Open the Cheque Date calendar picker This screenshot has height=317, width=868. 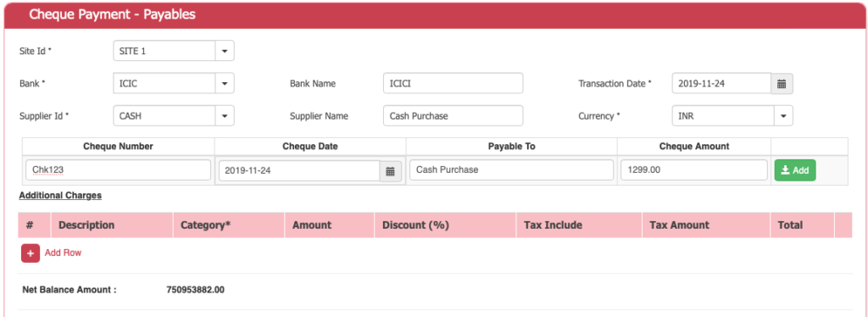click(390, 171)
